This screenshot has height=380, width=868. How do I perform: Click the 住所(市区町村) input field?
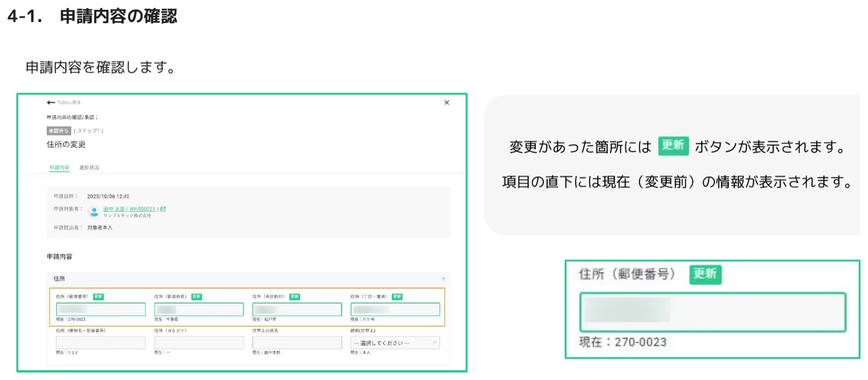[x=297, y=310]
